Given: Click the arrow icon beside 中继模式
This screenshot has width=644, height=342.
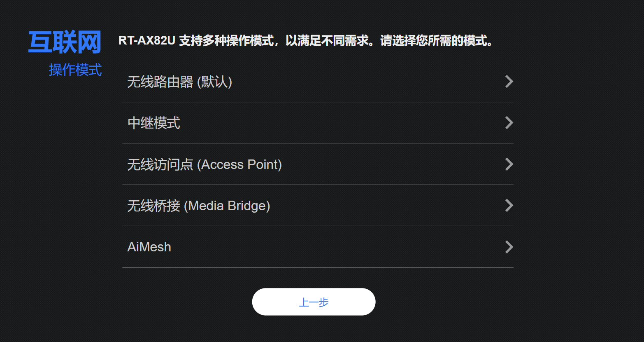Looking at the screenshot, I should click(509, 123).
